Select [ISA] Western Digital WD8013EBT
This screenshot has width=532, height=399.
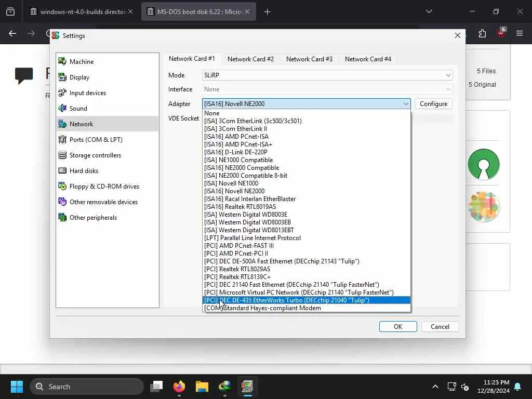[307, 230]
